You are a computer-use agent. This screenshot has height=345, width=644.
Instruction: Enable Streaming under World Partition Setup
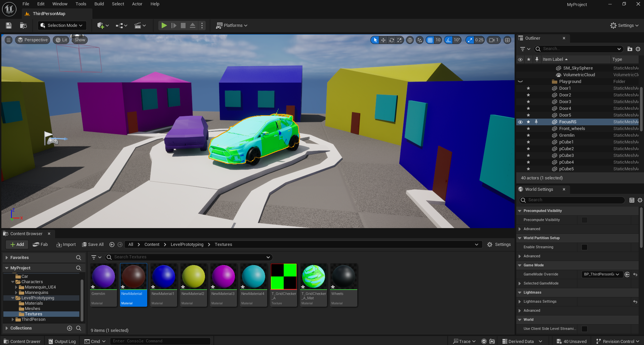click(584, 247)
